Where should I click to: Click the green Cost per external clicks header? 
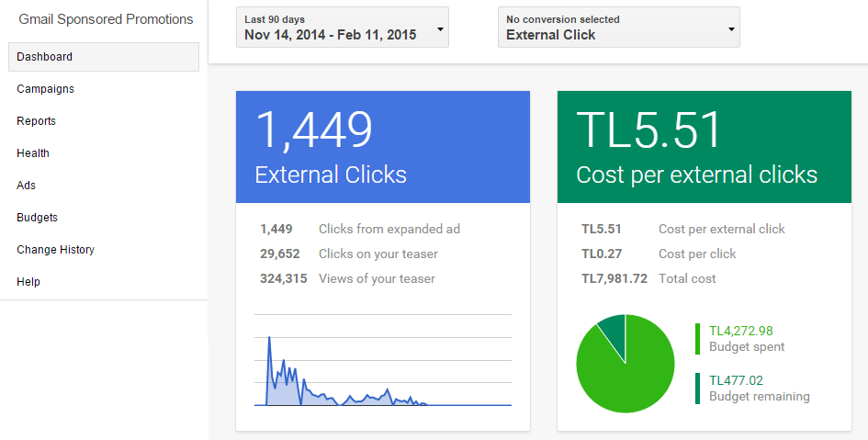pos(705,147)
